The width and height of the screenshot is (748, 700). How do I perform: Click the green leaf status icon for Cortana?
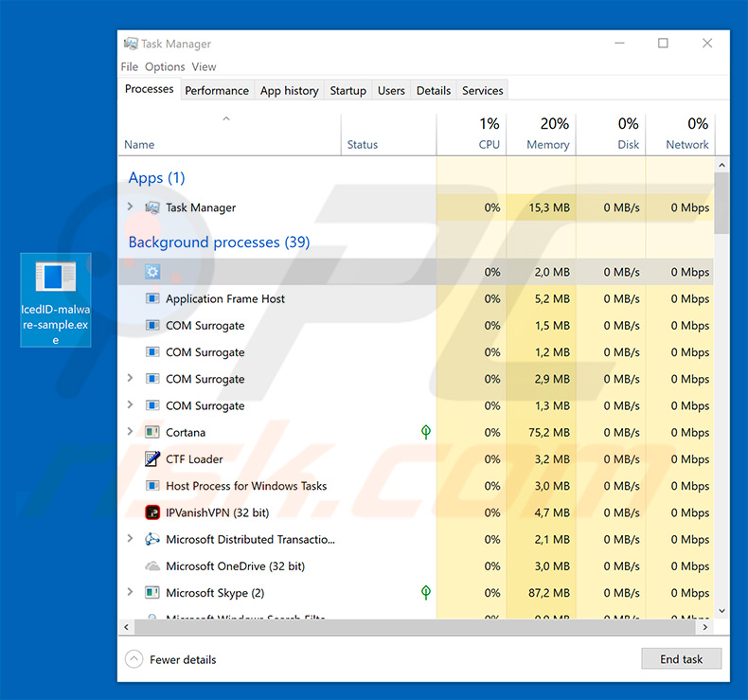[426, 432]
